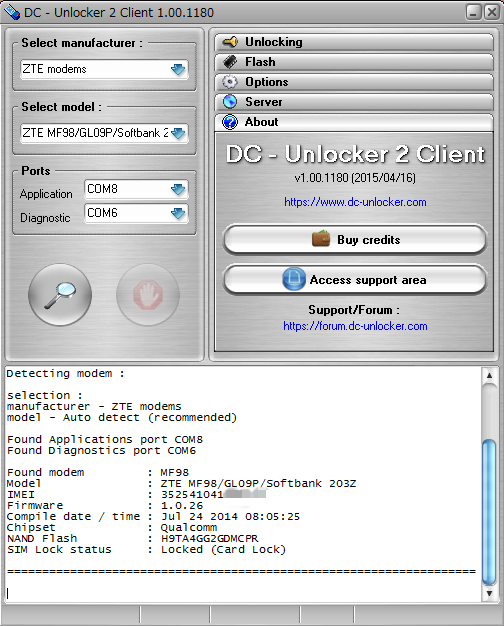Expand the Options section

click(354, 82)
